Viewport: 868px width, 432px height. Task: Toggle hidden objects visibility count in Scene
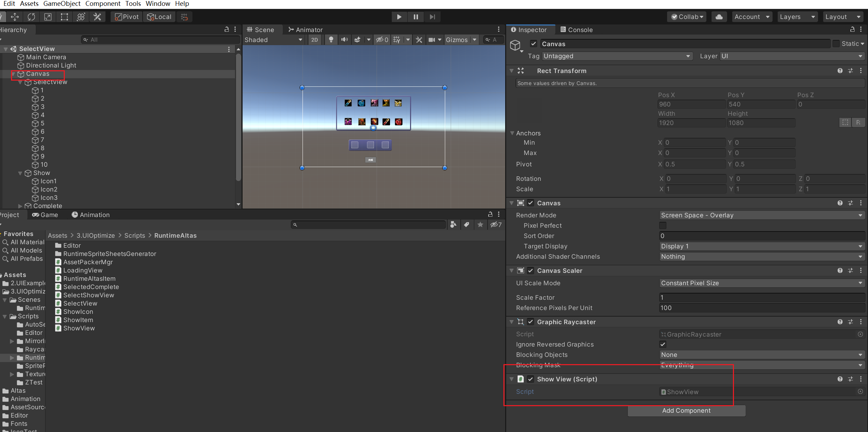click(382, 40)
